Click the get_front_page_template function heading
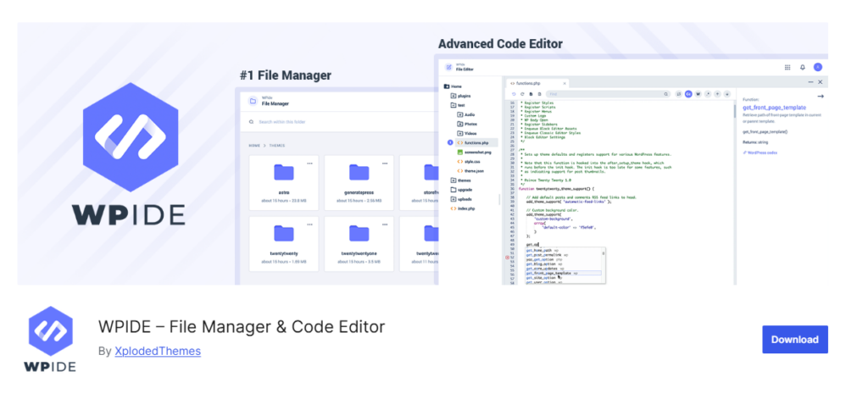Viewport: 868px width, 394px height. coord(775,108)
